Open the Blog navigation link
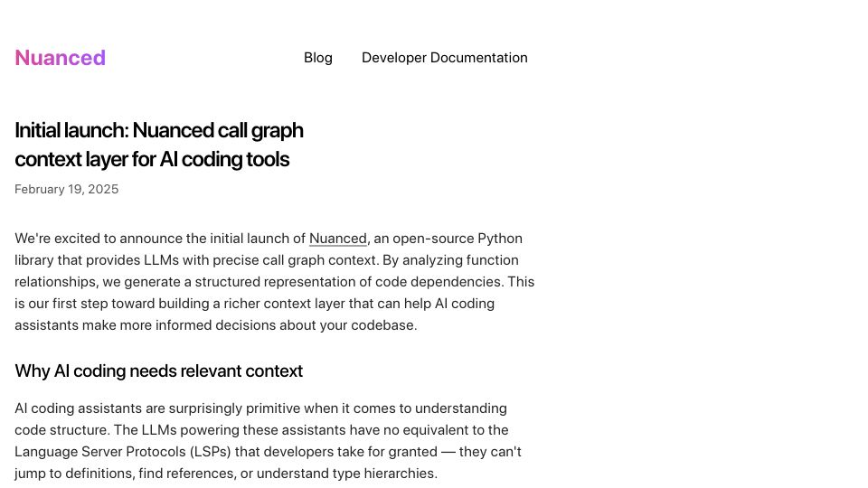Viewport: 868px width, 488px height. 317,58
